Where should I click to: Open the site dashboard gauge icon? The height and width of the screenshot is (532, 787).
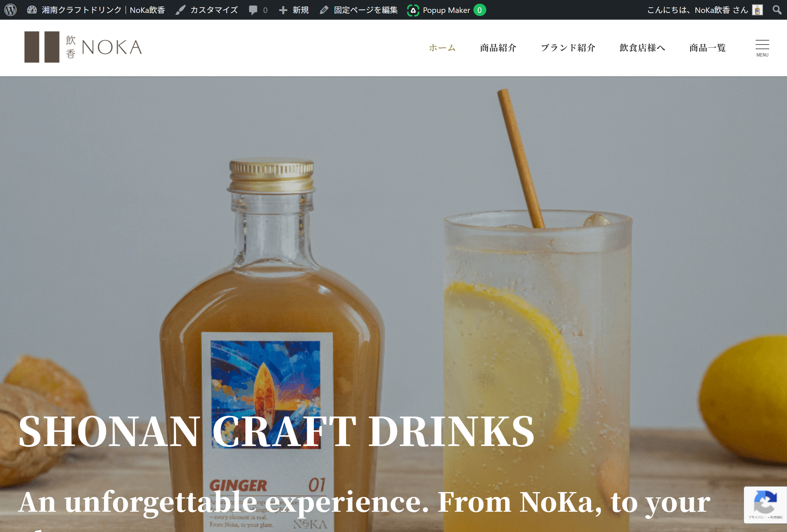(32, 10)
